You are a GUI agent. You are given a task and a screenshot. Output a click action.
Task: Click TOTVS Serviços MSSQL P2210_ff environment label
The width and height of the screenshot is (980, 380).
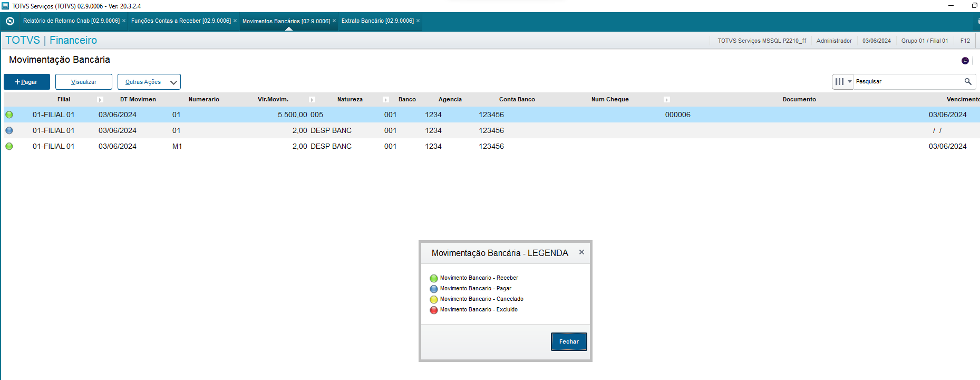[762, 41]
